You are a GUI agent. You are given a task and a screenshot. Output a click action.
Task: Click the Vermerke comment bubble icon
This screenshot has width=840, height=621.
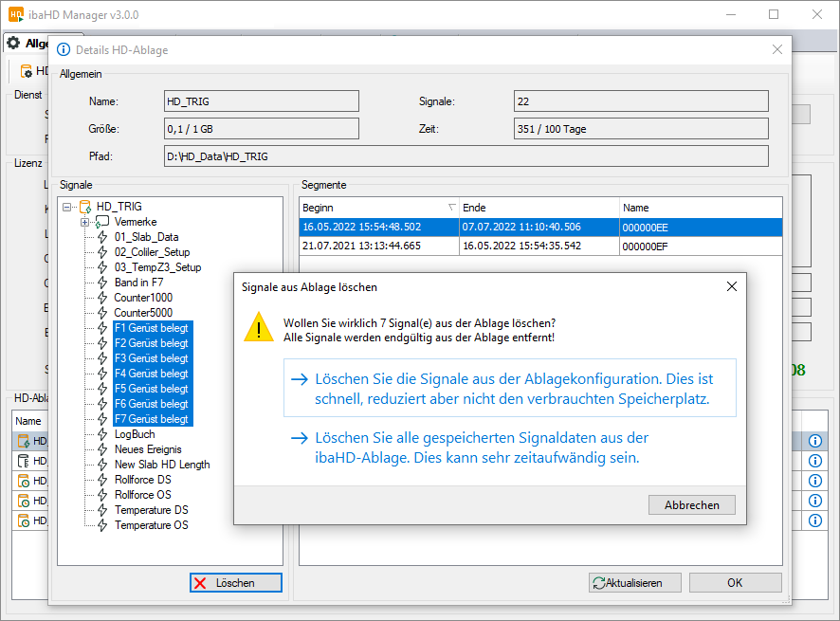coord(102,222)
